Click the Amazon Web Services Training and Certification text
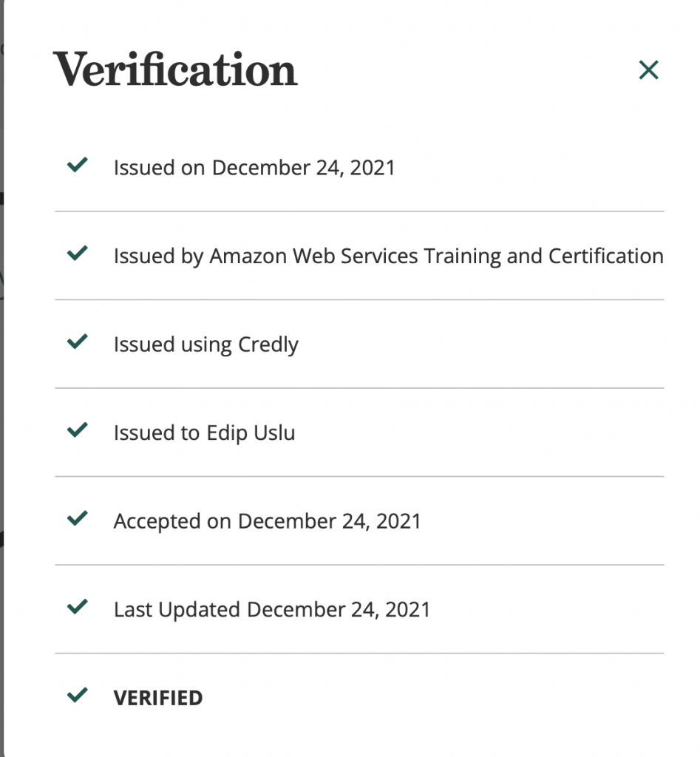Screen dimensions: 700x757 436,257
